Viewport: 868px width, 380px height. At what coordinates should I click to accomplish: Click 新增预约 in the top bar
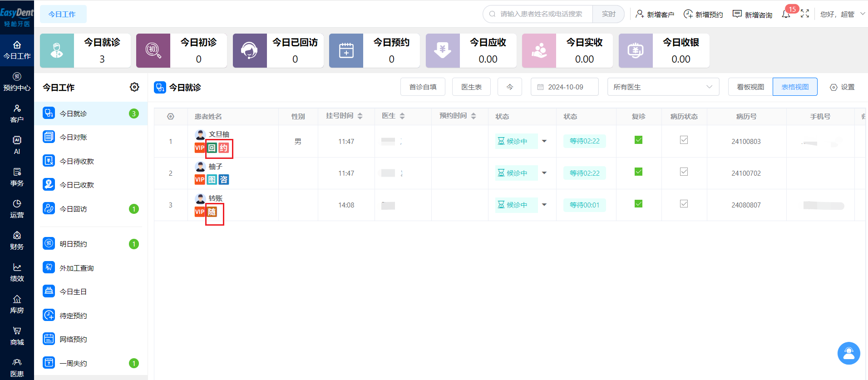click(703, 15)
